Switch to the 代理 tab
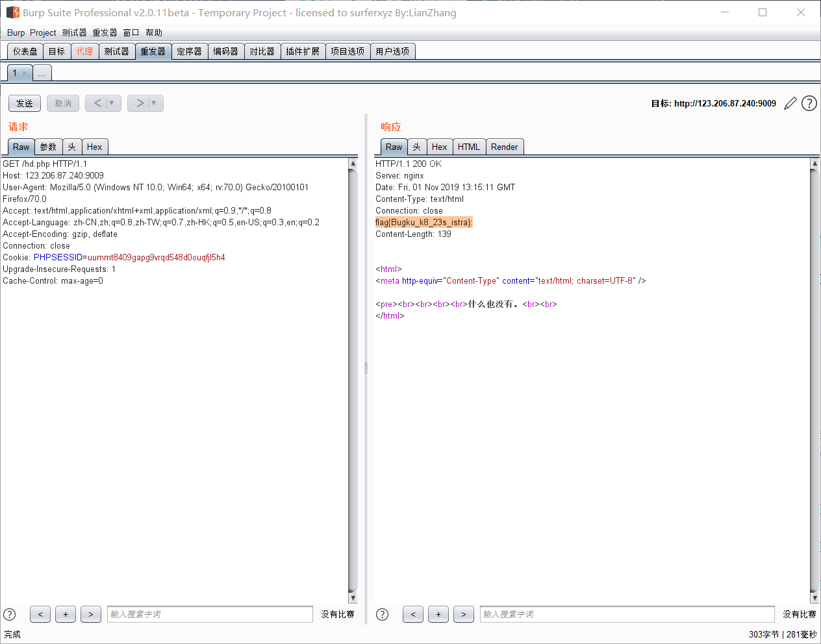 (x=84, y=51)
